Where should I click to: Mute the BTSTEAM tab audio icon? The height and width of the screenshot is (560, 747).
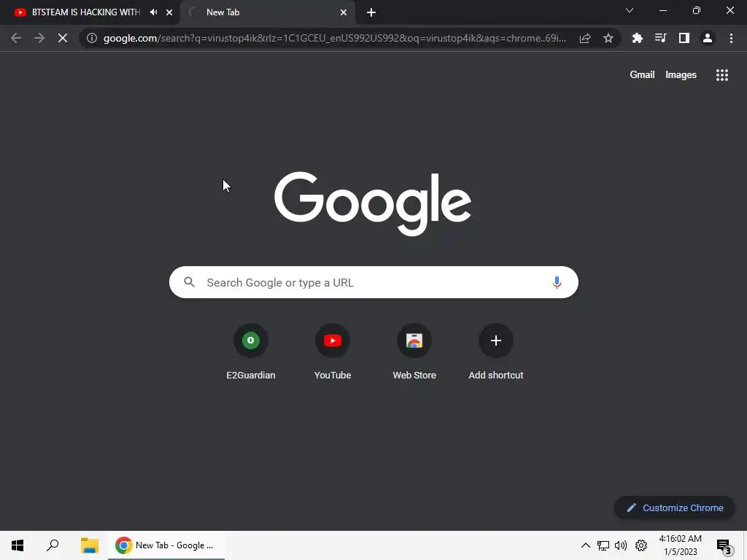[x=153, y=12]
